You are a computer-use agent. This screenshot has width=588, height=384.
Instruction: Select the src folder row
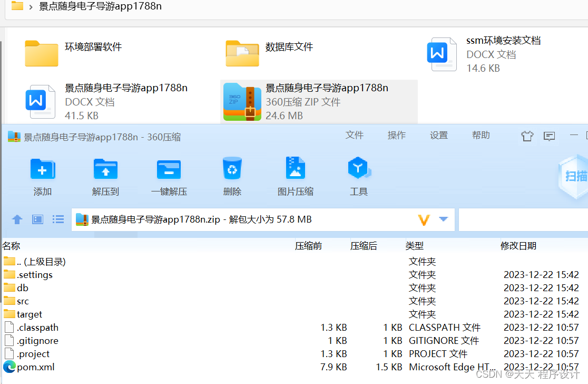pyautogui.click(x=294, y=301)
